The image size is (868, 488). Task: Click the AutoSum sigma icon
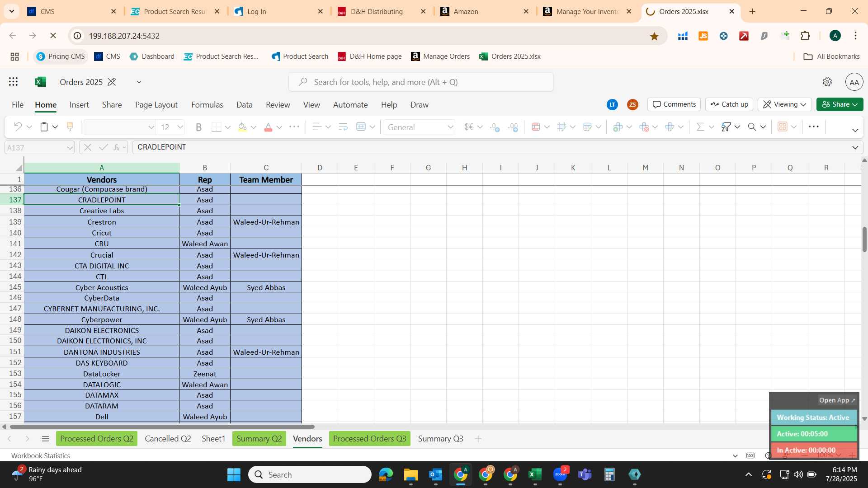[700, 127]
